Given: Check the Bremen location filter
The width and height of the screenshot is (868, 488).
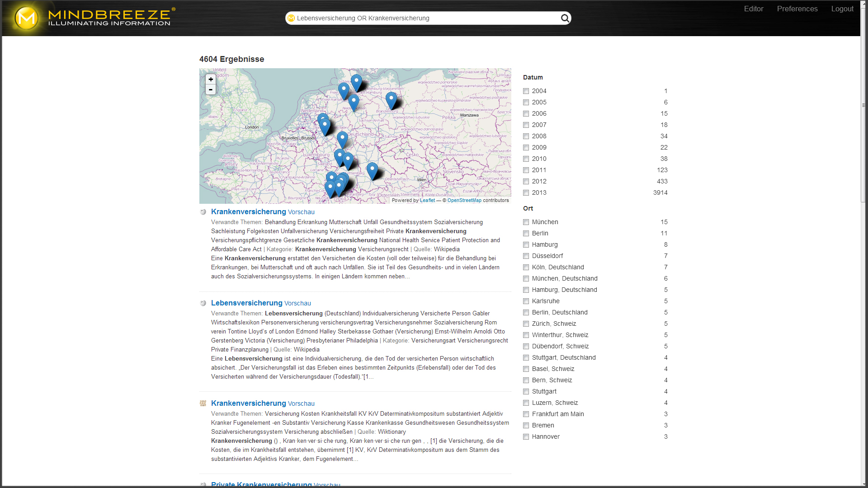Looking at the screenshot, I should 526,426.
